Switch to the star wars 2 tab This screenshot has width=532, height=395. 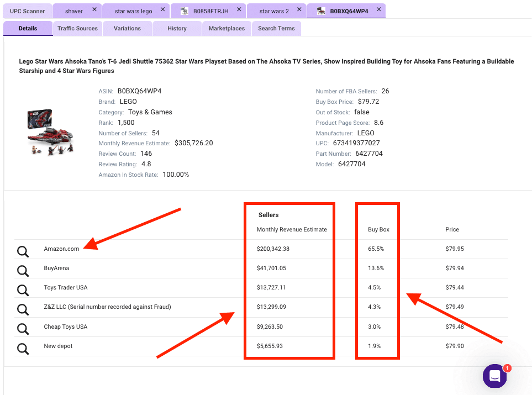[274, 11]
